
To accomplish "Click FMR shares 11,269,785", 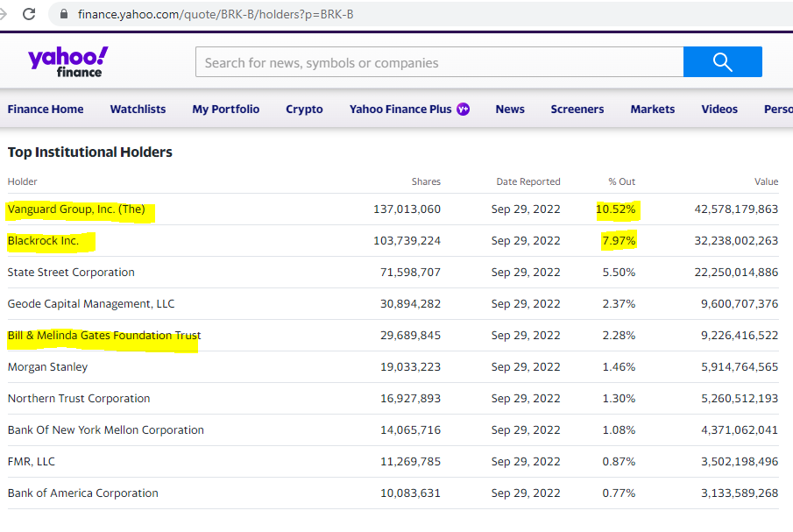I will pos(410,462).
